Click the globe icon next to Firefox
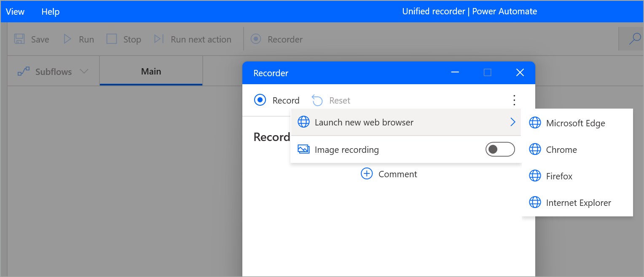The width and height of the screenshot is (644, 277). 535,176
